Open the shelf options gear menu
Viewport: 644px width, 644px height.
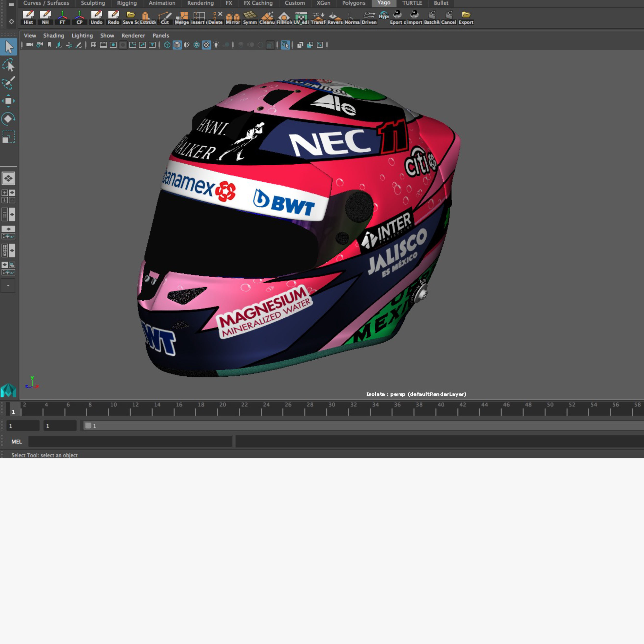click(x=11, y=22)
